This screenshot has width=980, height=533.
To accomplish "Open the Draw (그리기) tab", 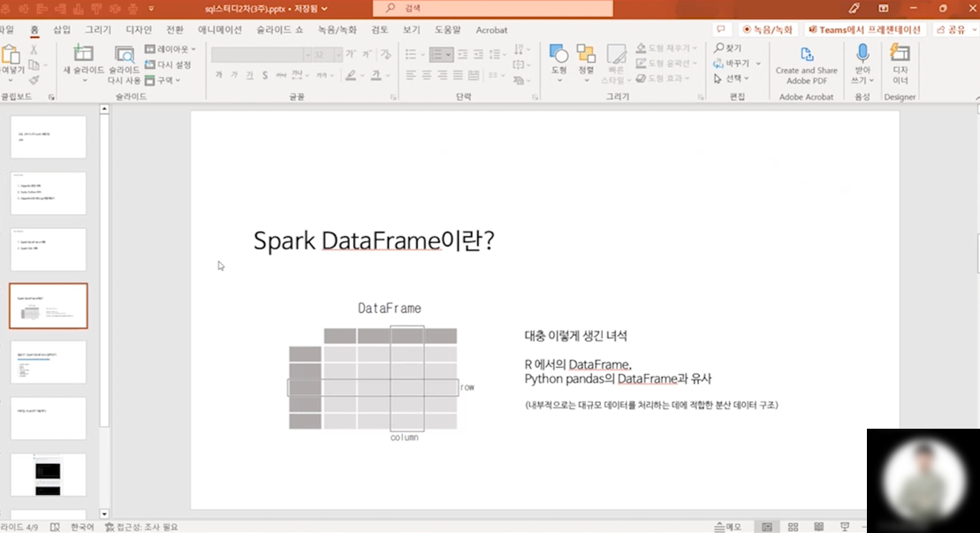I will pyautogui.click(x=98, y=29).
